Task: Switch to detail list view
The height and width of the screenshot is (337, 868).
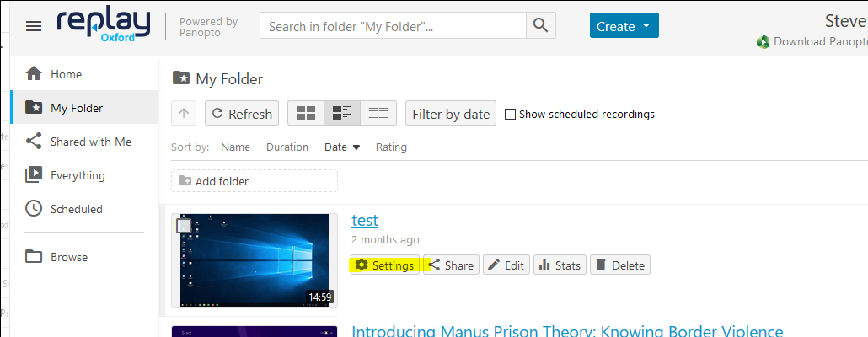Action: click(342, 114)
